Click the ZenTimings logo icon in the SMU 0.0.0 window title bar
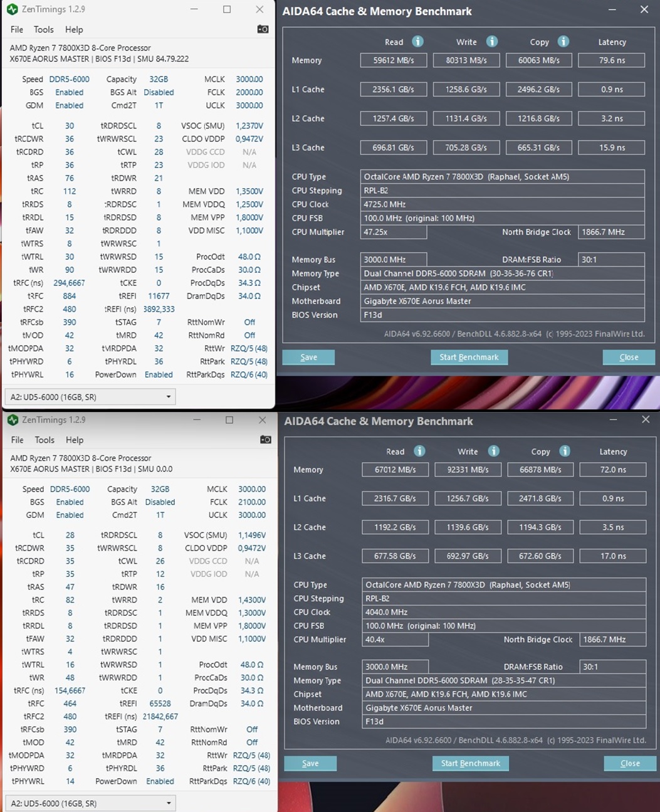The width and height of the screenshot is (660, 812). [x=13, y=419]
